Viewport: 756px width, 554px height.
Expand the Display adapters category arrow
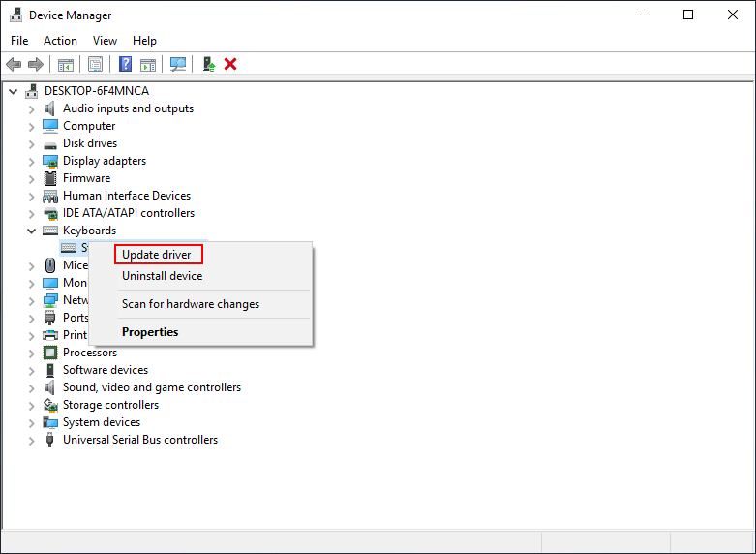[x=31, y=162]
